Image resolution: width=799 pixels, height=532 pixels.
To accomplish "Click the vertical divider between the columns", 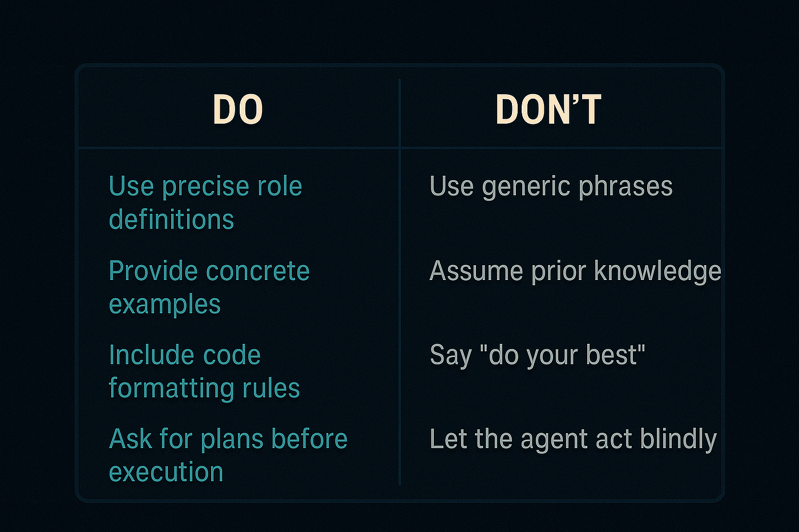I will (x=399, y=282).
